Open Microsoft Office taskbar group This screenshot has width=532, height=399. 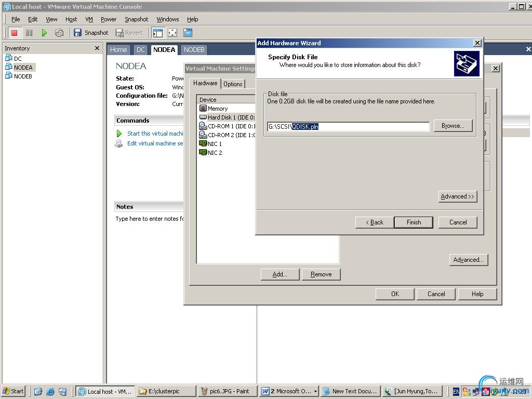(289, 391)
